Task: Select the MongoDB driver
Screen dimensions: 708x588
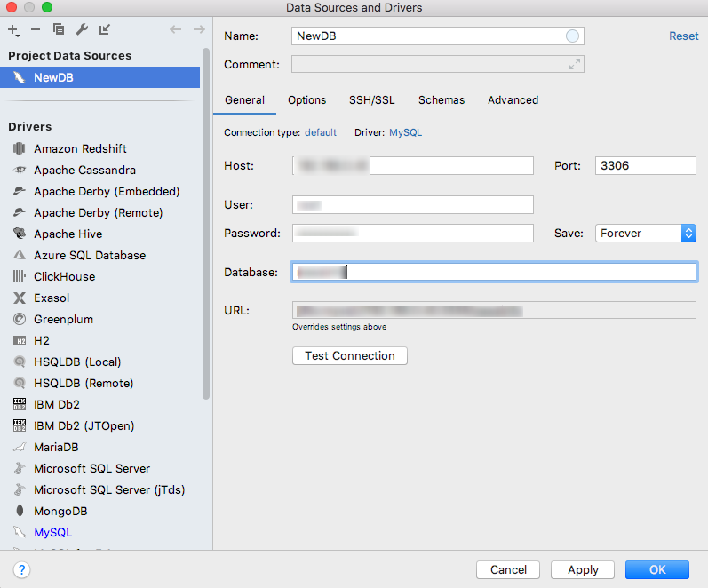Action: pos(99,511)
